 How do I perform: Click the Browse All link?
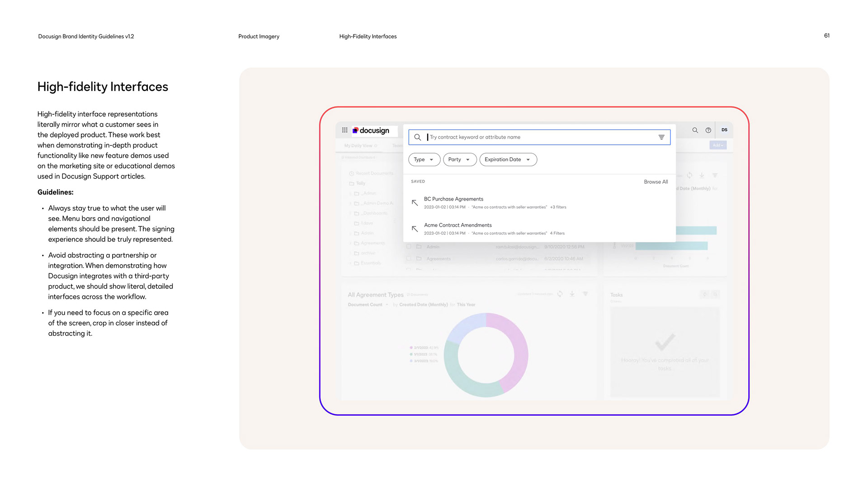point(656,182)
